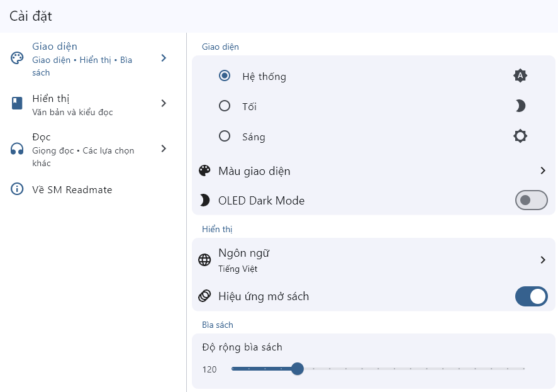558x392 pixels.
Task: Click the headphones icon next to Đọc
Action: click(x=17, y=149)
